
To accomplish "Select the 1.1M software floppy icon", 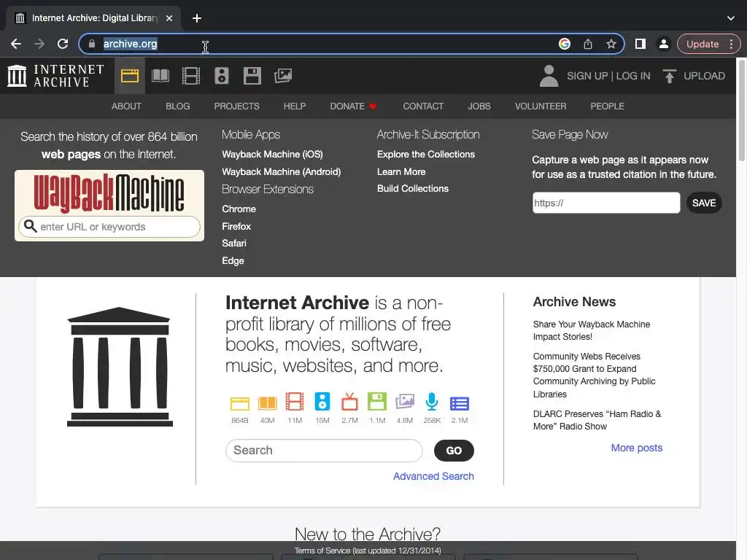I will [x=377, y=402].
